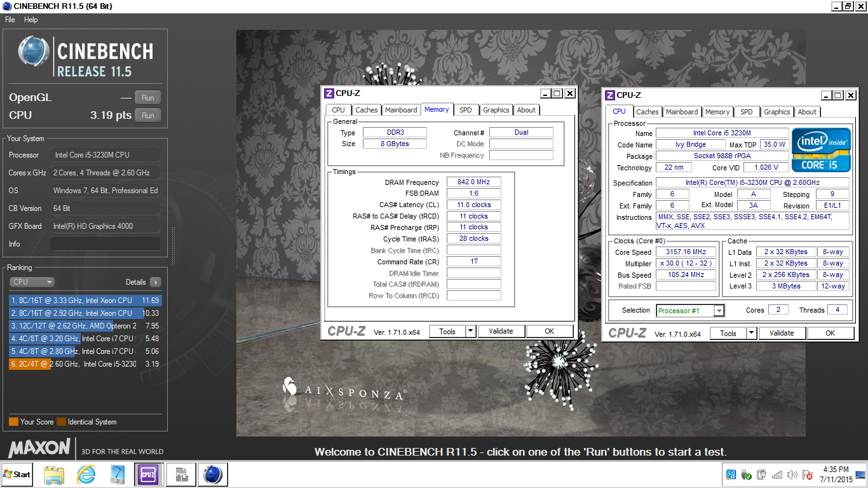Open Mainboard tab in processor CPU-Z window
This screenshot has width=868, height=488.
(682, 112)
